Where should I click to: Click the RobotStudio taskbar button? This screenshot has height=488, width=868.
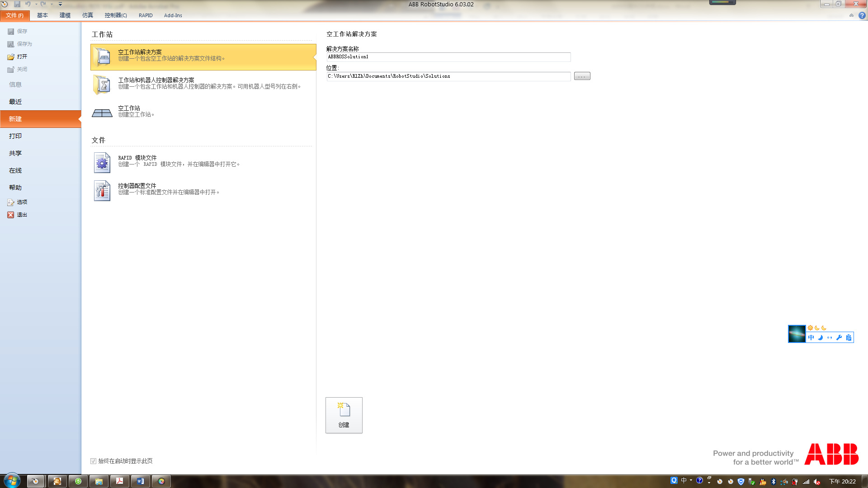pos(35,481)
